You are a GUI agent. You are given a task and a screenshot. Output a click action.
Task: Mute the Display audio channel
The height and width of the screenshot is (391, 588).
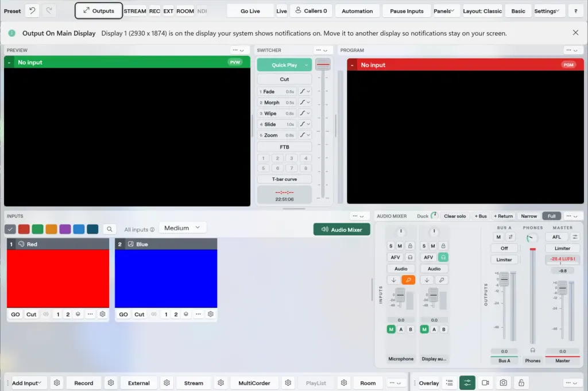(x=433, y=246)
